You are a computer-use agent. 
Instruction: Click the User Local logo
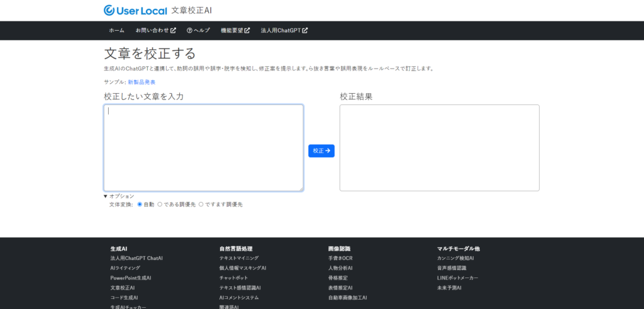tap(136, 10)
